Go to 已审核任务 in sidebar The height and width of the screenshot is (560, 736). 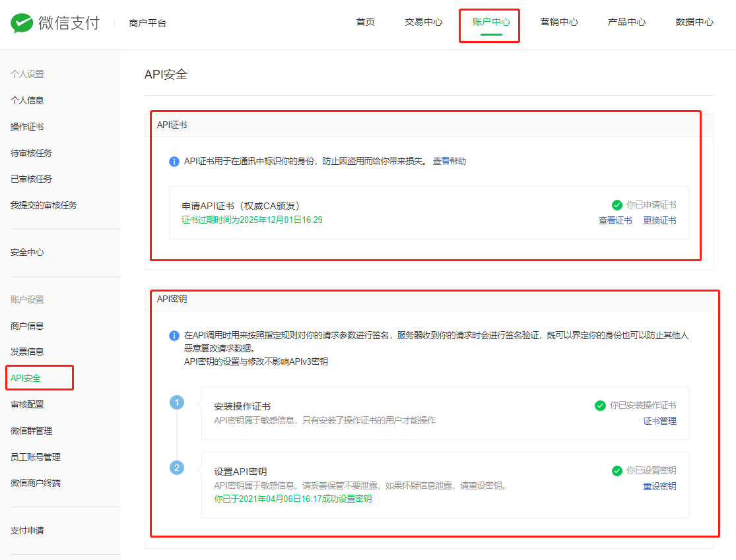tap(32, 179)
